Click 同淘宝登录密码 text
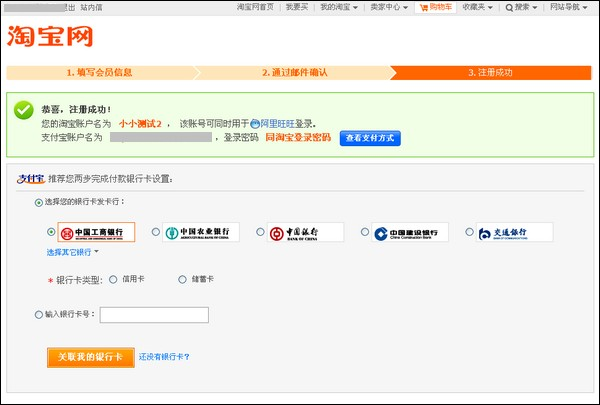 [x=298, y=137]
